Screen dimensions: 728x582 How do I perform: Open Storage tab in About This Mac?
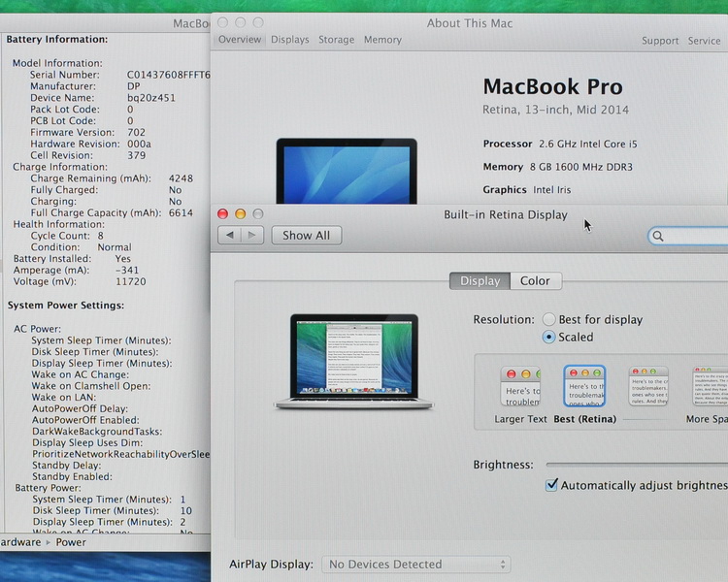pos(336,40)
